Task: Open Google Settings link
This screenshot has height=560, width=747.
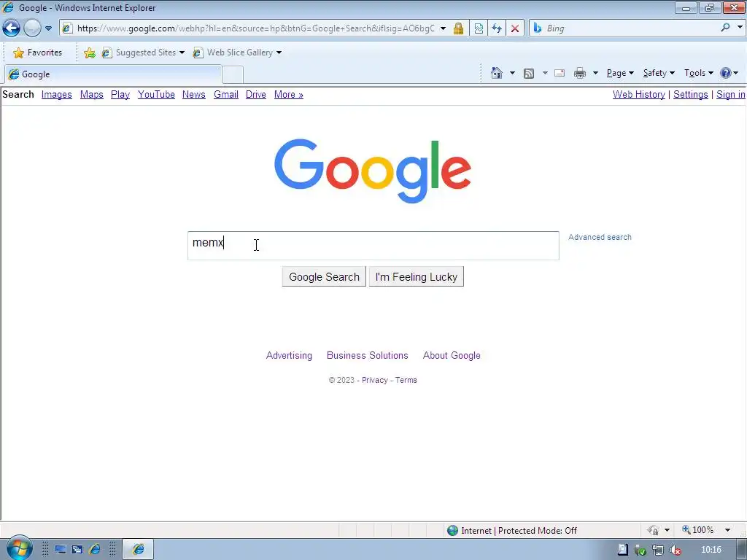Action: [690, 94]
